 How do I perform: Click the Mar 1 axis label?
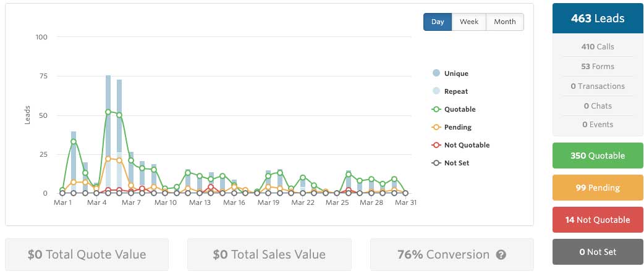(63, 202)
